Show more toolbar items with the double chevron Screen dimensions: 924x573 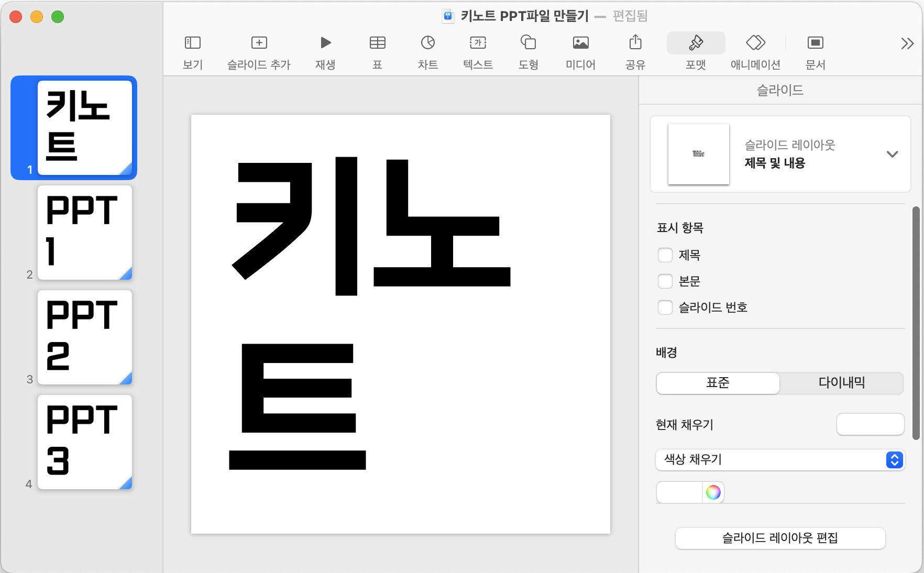click(907, 43)
